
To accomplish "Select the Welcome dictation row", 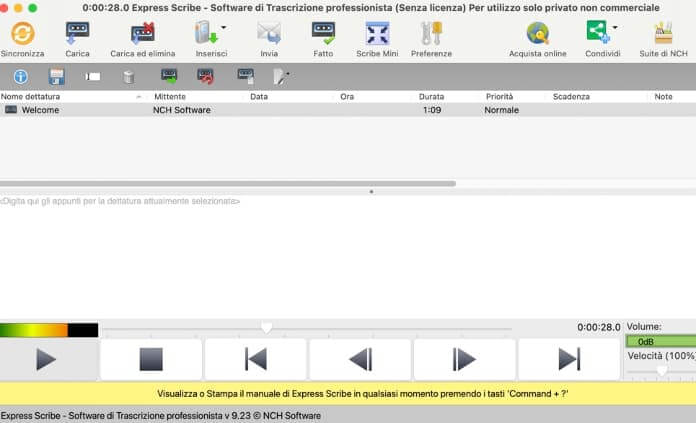I will (348, 110).
